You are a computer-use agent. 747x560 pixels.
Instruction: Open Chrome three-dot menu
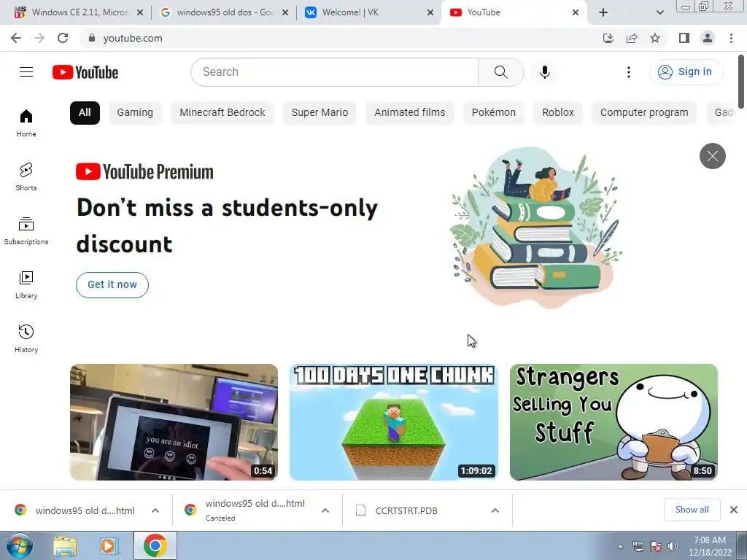point(731,38)
